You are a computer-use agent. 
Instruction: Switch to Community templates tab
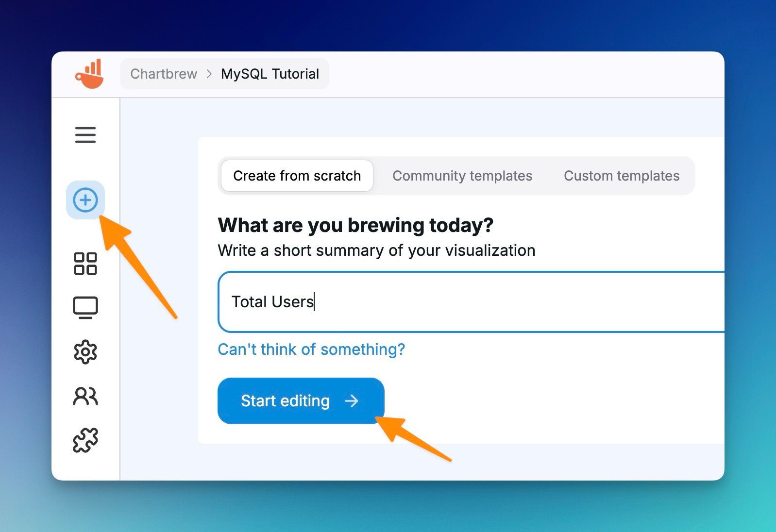462,176
